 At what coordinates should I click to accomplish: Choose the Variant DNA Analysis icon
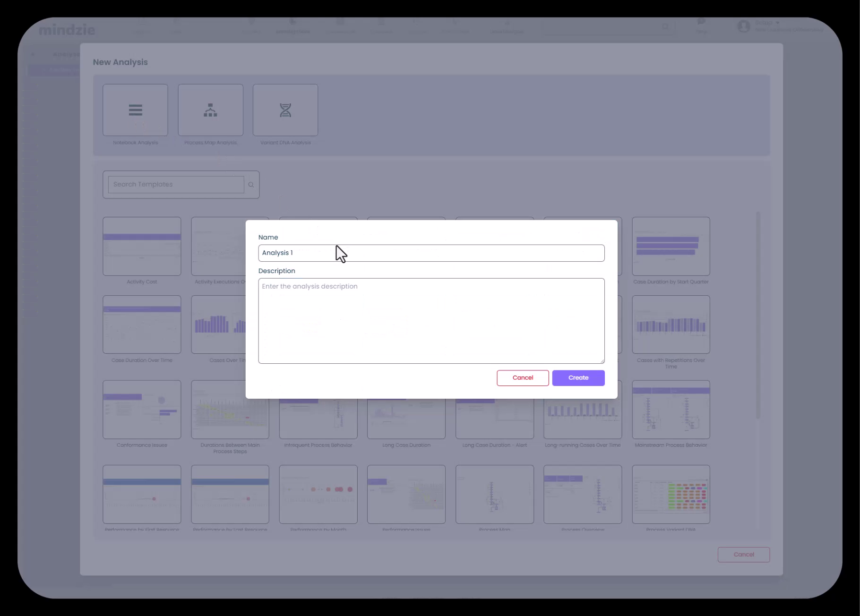pos(285,110)
